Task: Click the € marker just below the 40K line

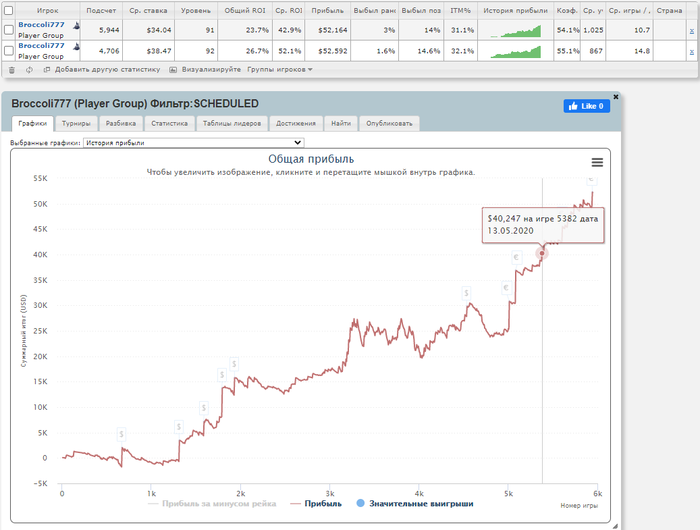Action: coord(517,257)
